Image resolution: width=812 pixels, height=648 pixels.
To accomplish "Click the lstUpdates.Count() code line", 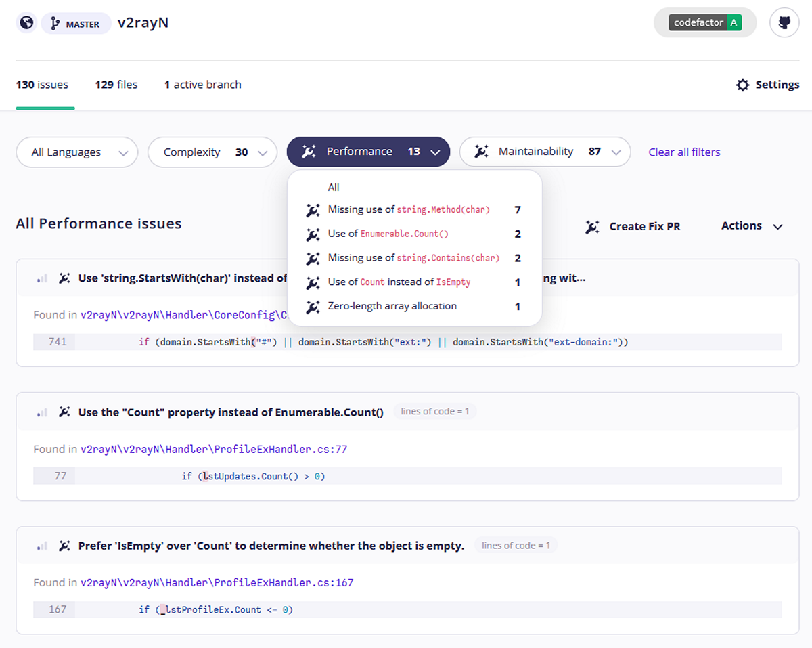I will click(253, 476).
